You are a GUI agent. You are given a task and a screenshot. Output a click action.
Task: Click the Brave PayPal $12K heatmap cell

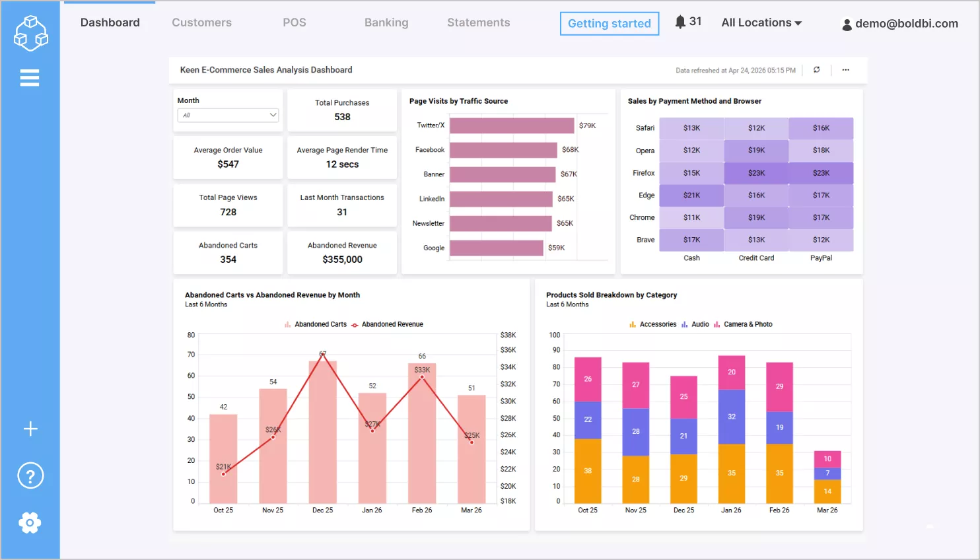[821, 240]
